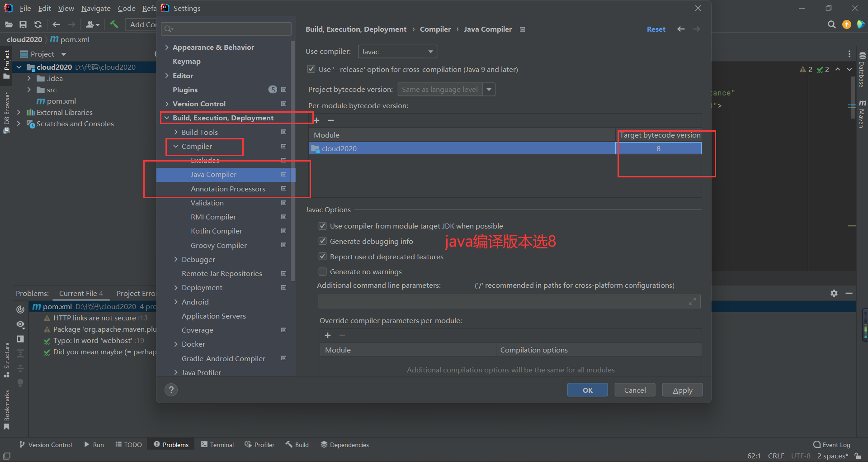This screenshot has width=868, height=462.
Task: Click the additional command line parameters field
Action: click(x=509, y=301)
